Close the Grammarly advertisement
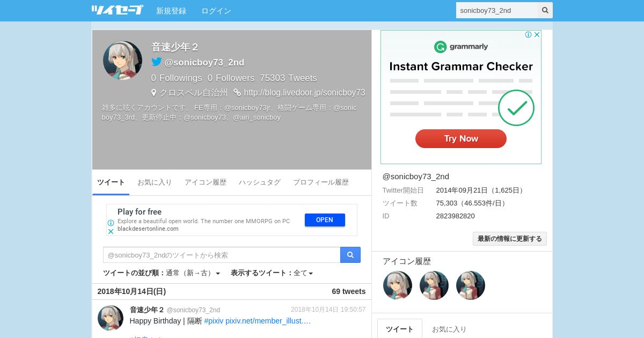Viewport: 644px width, 338px height. click(x=537, y=35)
